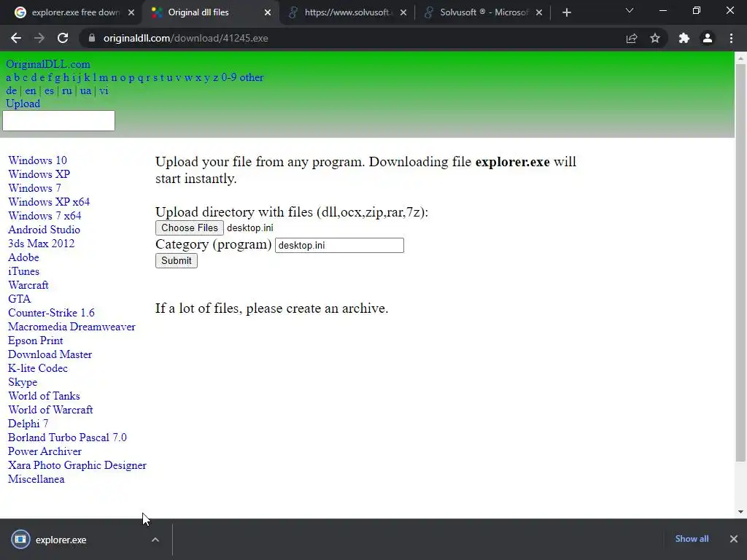The width and height of the screenshot is (747, 560).
Task: Open the Android Studio category
Action: click(x=44, y=230)
